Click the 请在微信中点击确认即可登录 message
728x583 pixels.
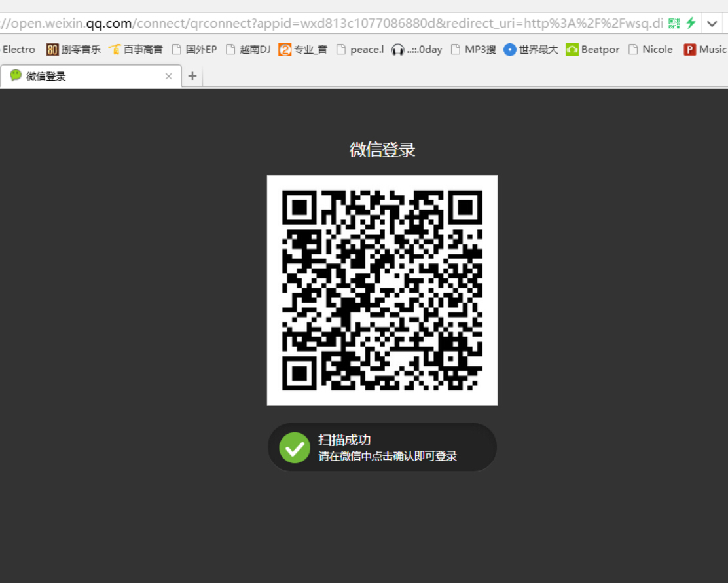pyautogui.click(x=388, y=456)
